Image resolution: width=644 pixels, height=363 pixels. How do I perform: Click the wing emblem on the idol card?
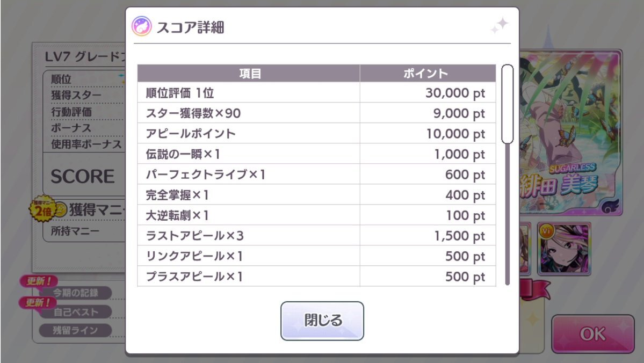tap(610, 205)
